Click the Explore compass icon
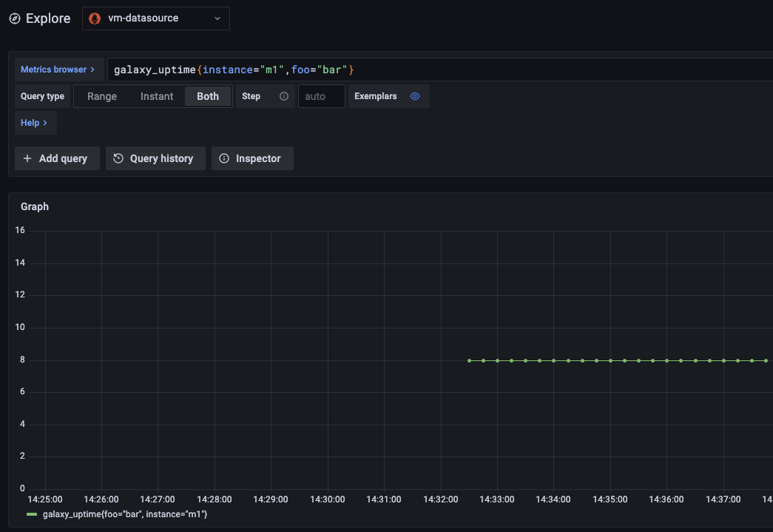 pyautogui.click(x=15, y=18)
